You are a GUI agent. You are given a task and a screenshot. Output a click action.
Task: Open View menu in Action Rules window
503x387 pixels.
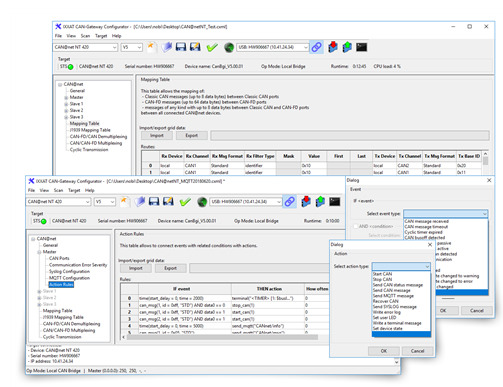point(44,190)
